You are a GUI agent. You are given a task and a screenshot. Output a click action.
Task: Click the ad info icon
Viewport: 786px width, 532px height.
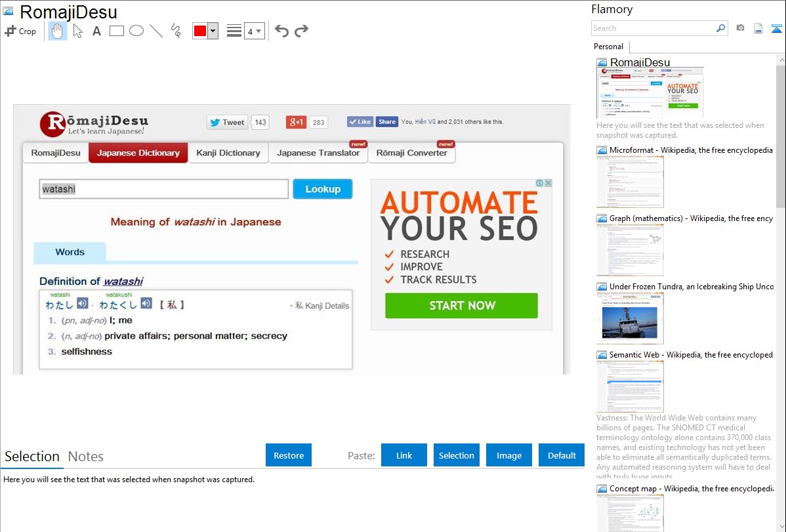click(540, 183)
